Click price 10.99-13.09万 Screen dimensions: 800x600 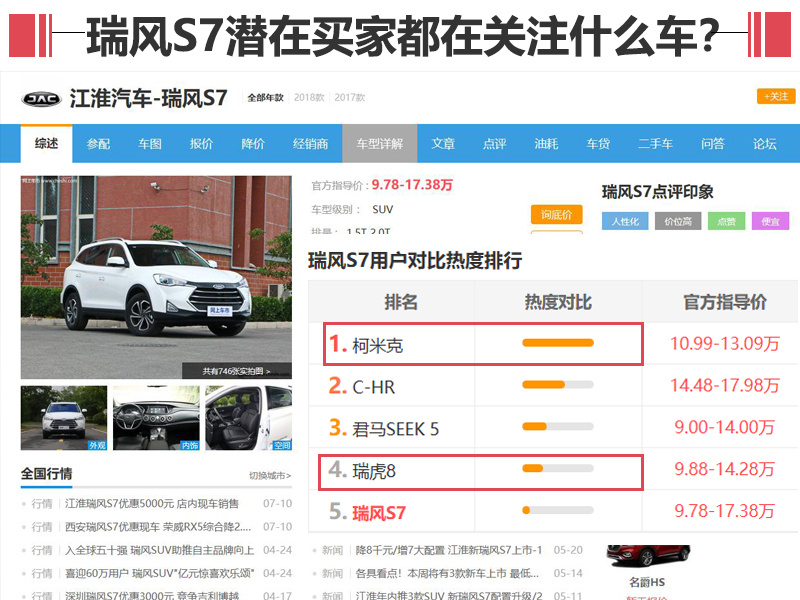pyautogui.click(x=724, y=343)
